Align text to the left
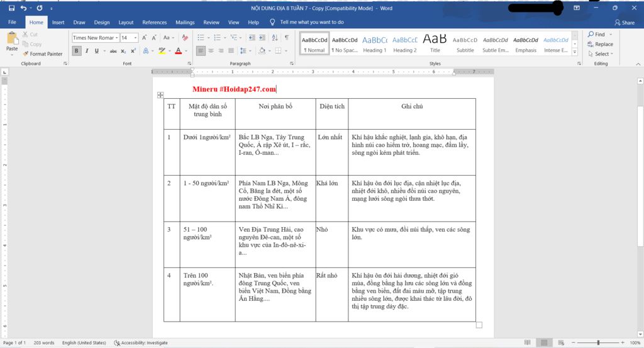The width and height of the screenshot is (644, 348). [201, 51]
